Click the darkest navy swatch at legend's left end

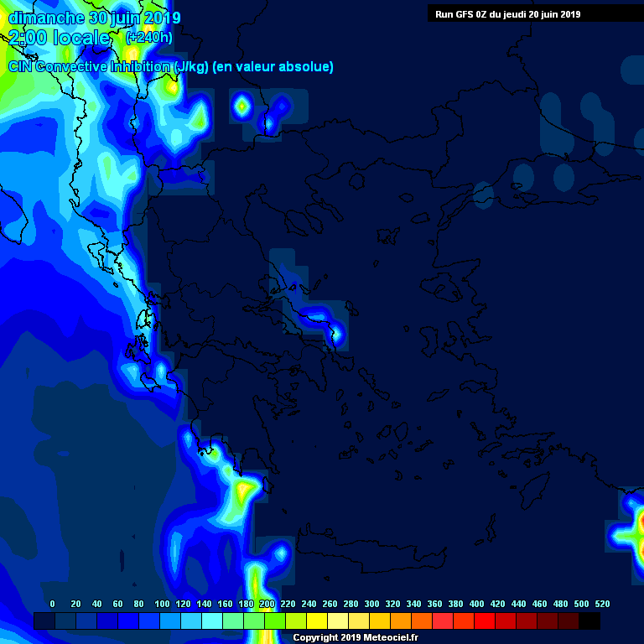pyautogui.click(x=44, y=621)
